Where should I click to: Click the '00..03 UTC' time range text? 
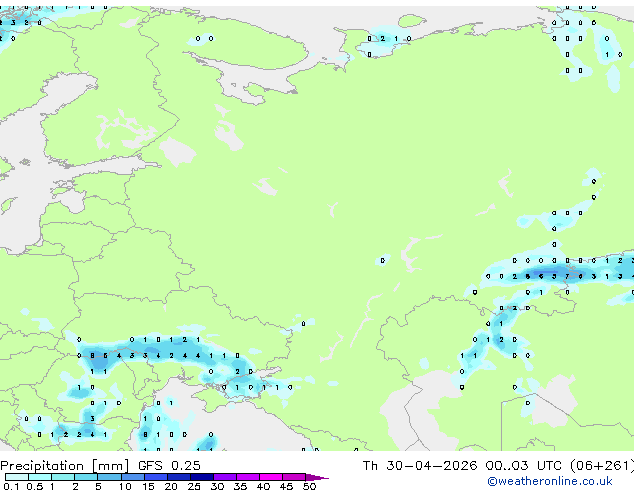coord(524,466)
